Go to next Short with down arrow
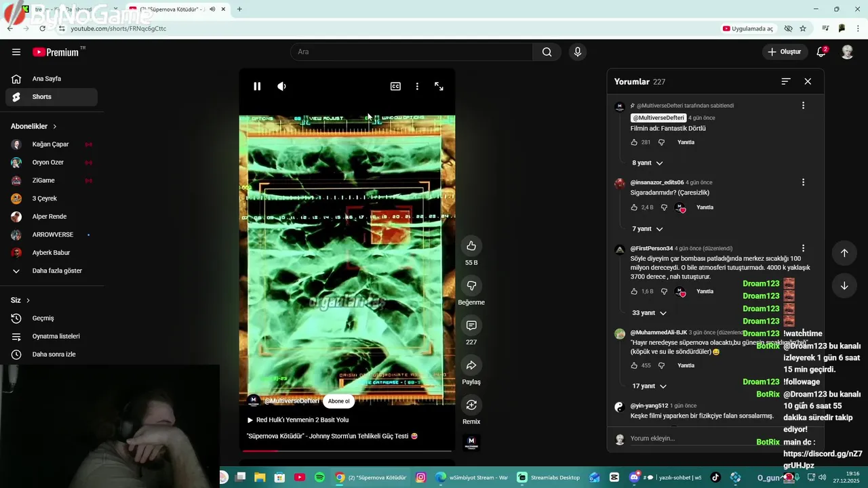Image resolution: width=868 pixels, height=488 pixels. point(844,286)
